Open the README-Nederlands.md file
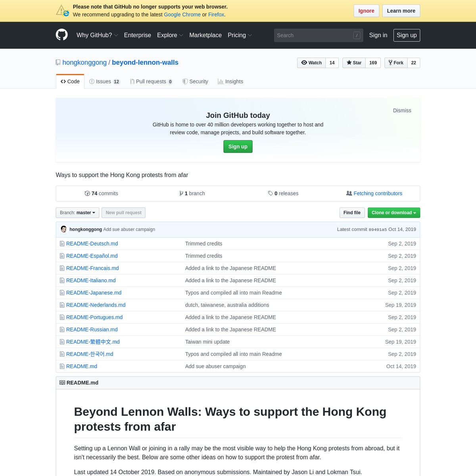 (x=96, y=305)
